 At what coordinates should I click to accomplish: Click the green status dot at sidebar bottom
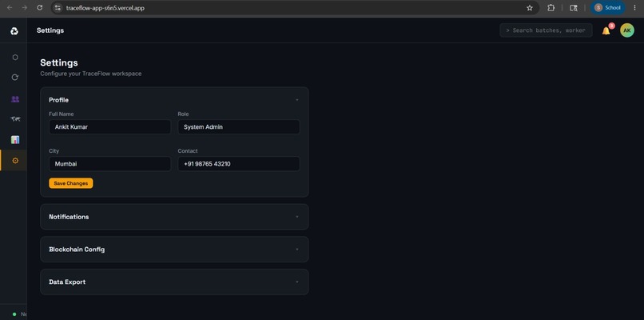(14, 314)
